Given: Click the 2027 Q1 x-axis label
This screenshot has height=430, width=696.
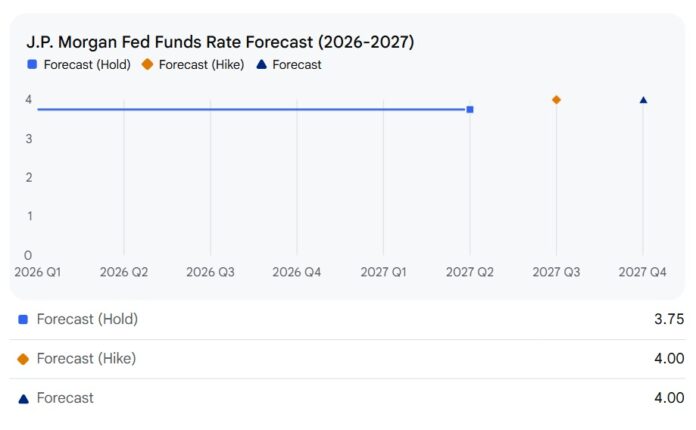Looking at the screenshot, I should tap(384, 272).
